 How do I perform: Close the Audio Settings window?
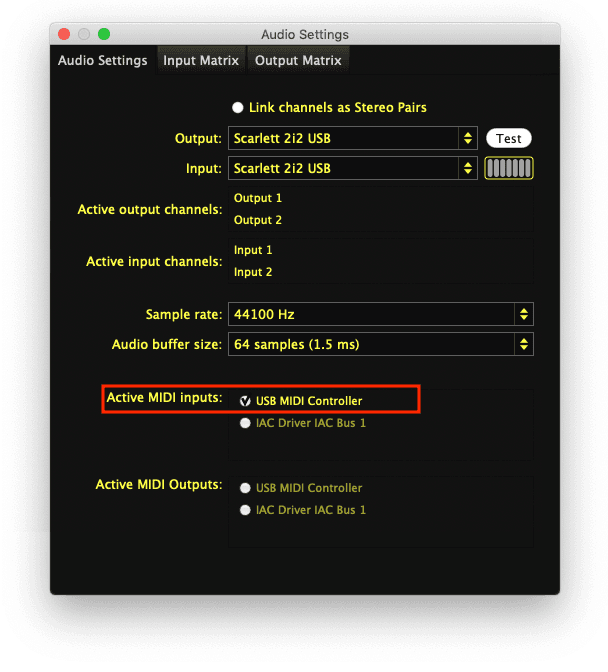[64, 34]
